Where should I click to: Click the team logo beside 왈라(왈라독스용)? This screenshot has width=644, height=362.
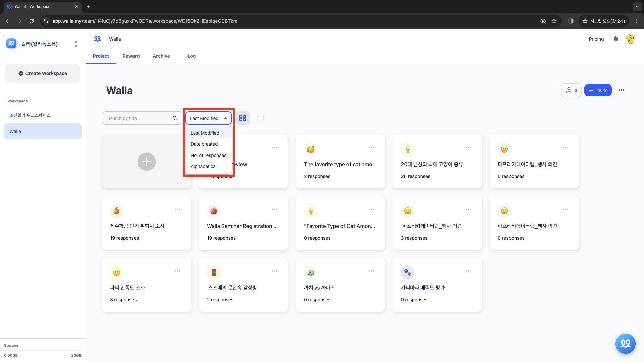point(11,44)
